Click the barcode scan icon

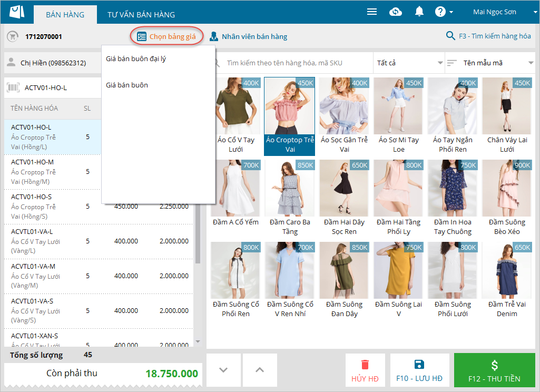coord(13,87)
